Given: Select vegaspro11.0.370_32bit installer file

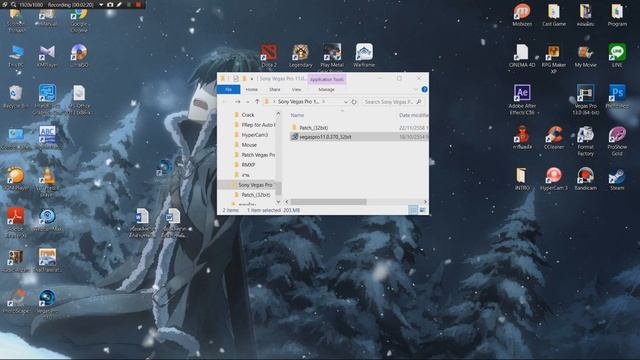Looking at the screenshot, I should 325,137.
